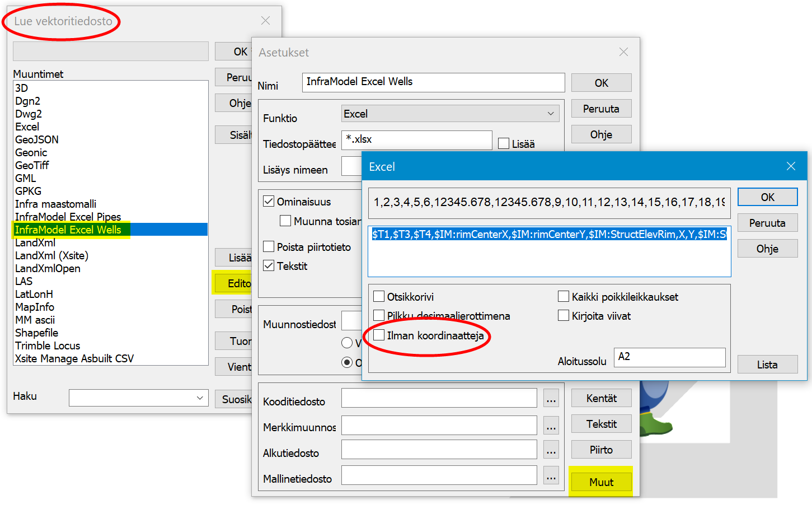Click the Lista button in Excel dialog

click(x=767, y=365)
